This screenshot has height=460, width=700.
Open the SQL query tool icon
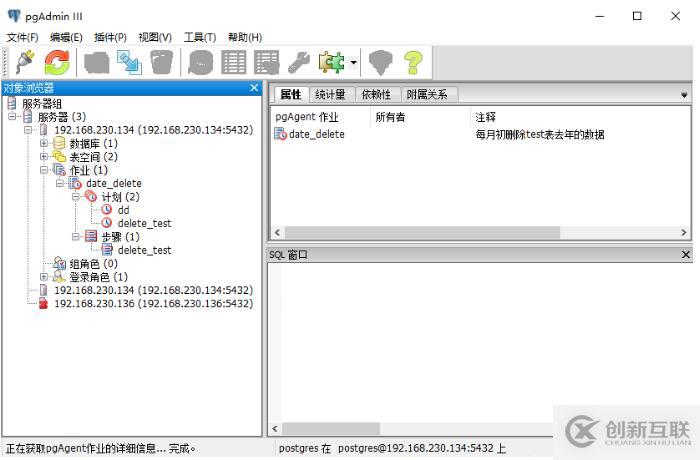click(200, 62)
